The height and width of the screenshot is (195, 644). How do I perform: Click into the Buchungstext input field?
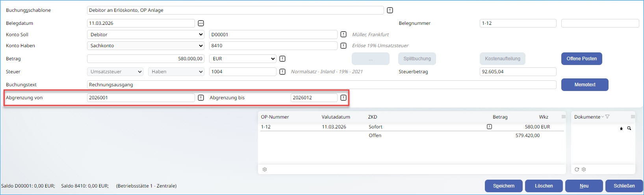(x=321, y=85)
